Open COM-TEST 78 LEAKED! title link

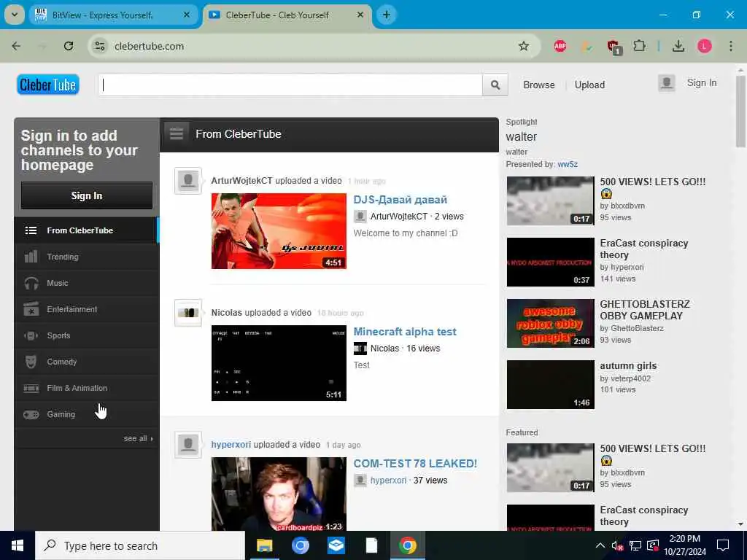tap(415, 463)
